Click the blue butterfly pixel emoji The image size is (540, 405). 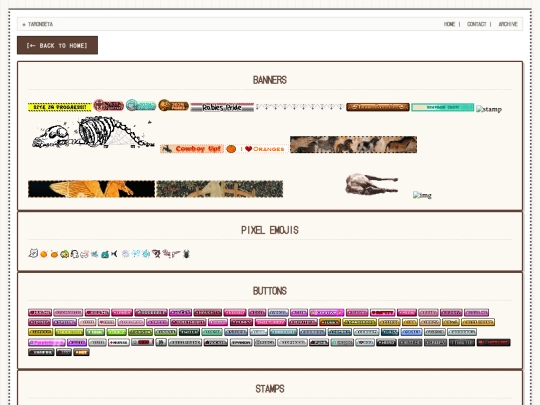[x=94, y=254]
